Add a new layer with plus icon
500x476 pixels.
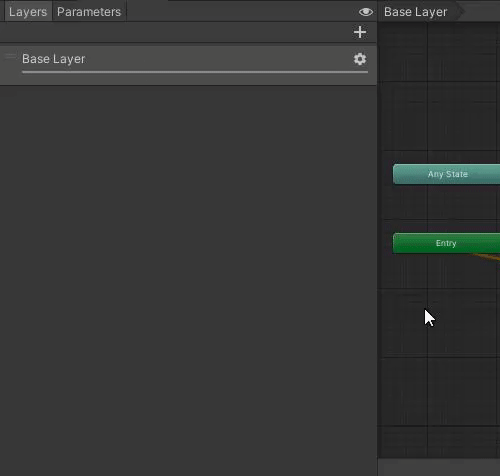(360, 32)
